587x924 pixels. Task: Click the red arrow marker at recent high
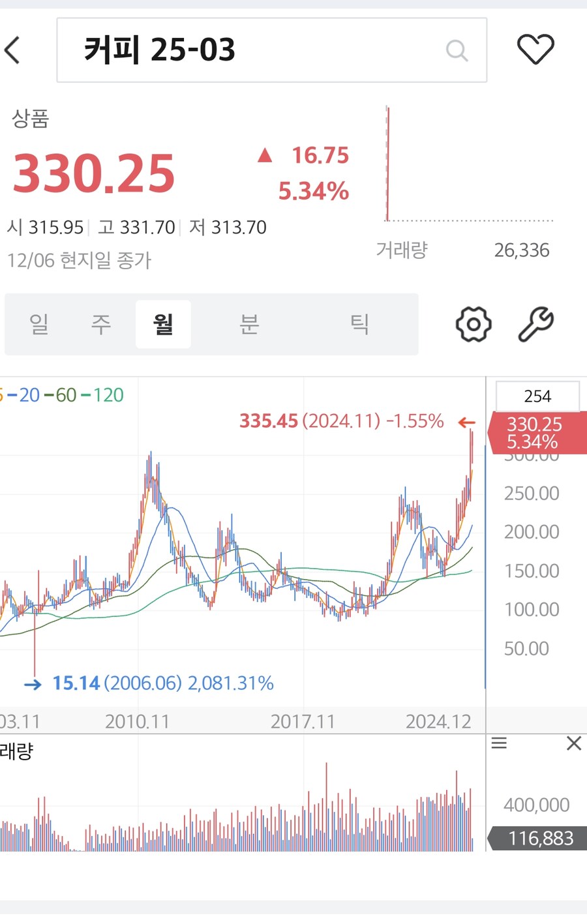467,423
